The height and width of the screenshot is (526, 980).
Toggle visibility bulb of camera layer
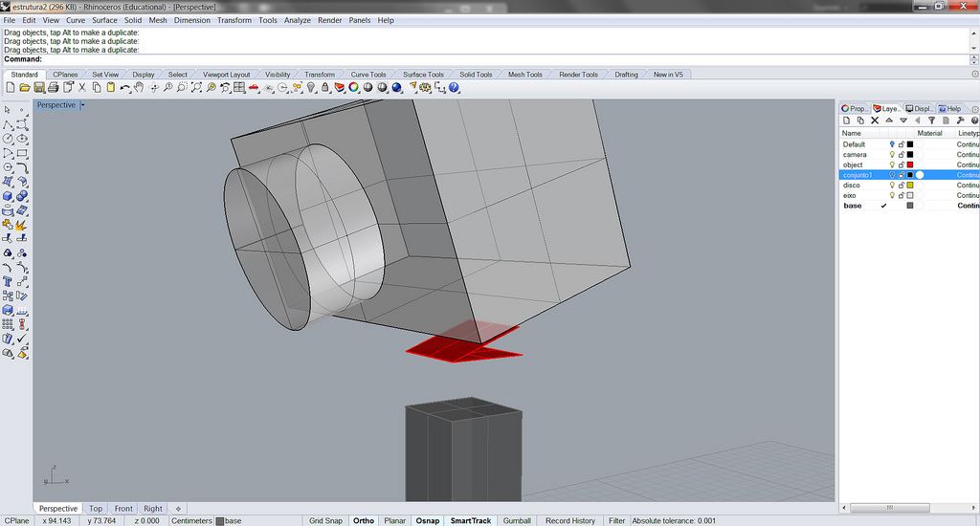tap(892, 155)
